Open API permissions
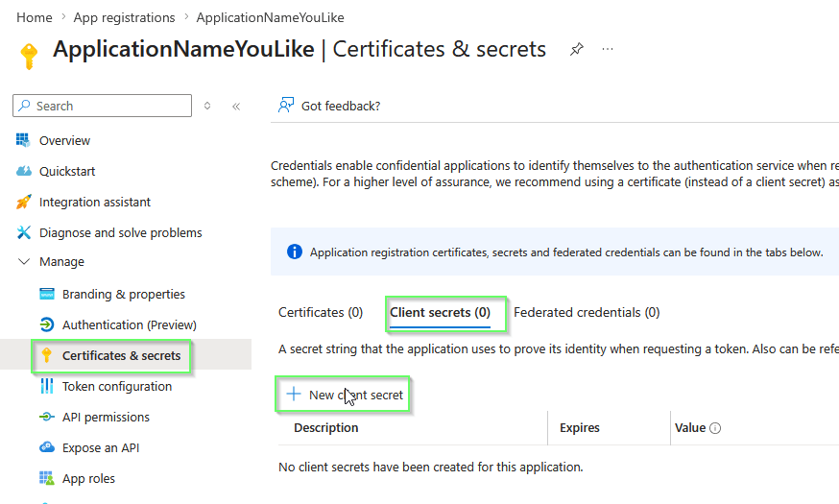839x504 pixels. coord(106,418)
